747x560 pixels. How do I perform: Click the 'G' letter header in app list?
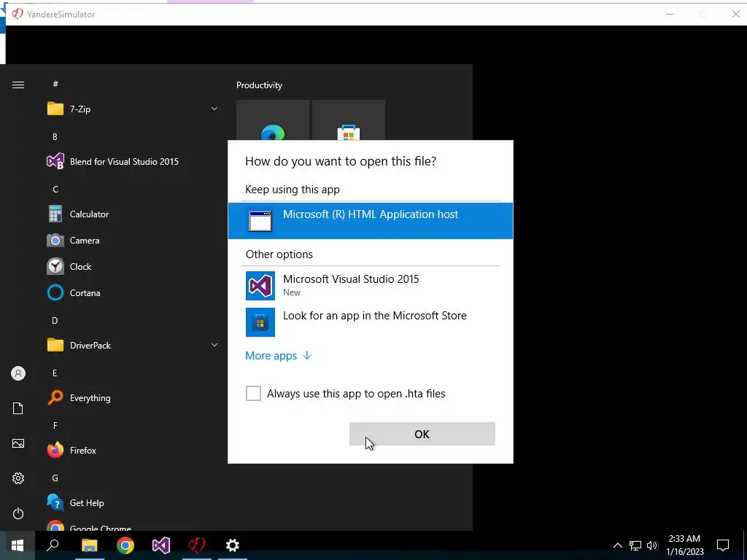55,478
